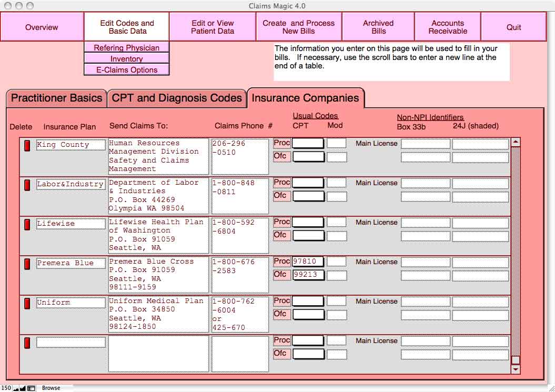This screenshot has height=392, width=555.
Task: Click the Proc CPT field containing 97810
Action: 308,262
